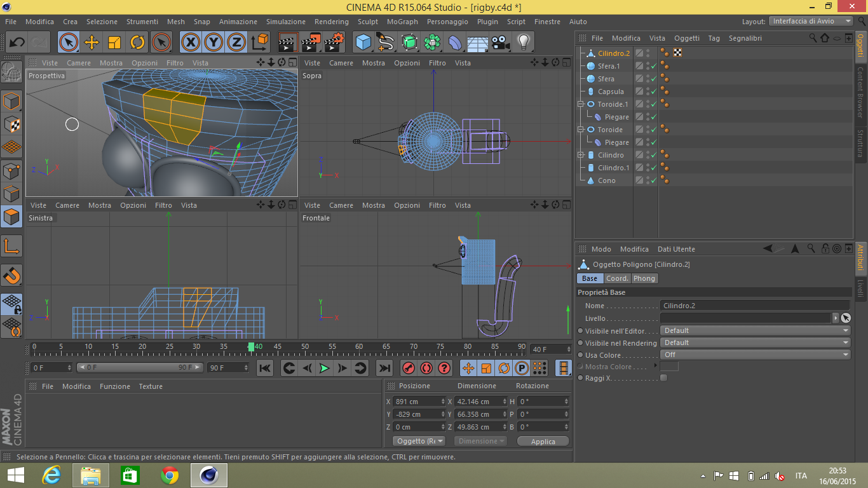Toggle green checkmark for Sfera.1 object
This screenshot has width=868, height=488.
tap(653, 66)
